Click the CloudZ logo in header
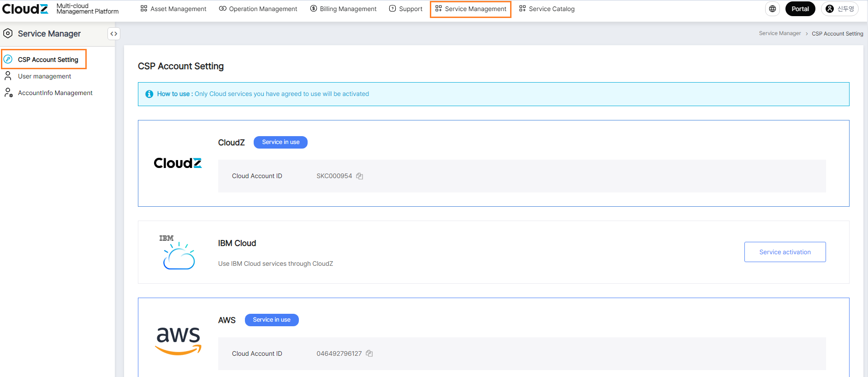The image size is (868, 377). tap(25, 9)
